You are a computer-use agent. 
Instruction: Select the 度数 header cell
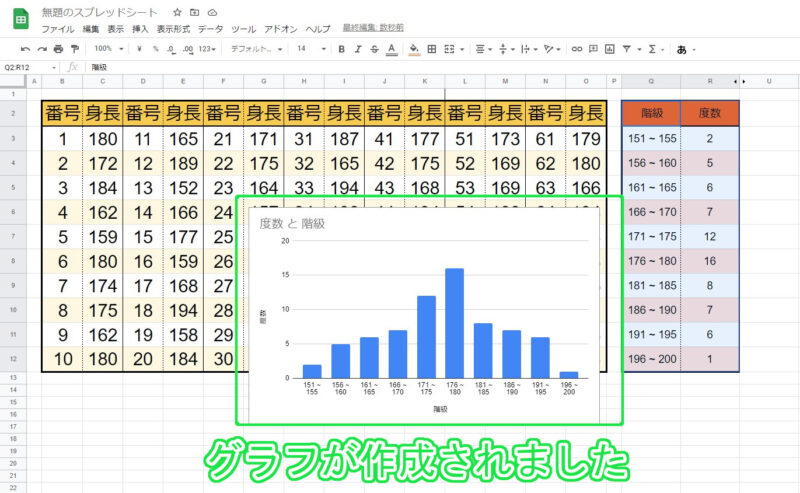pos(710,113)
